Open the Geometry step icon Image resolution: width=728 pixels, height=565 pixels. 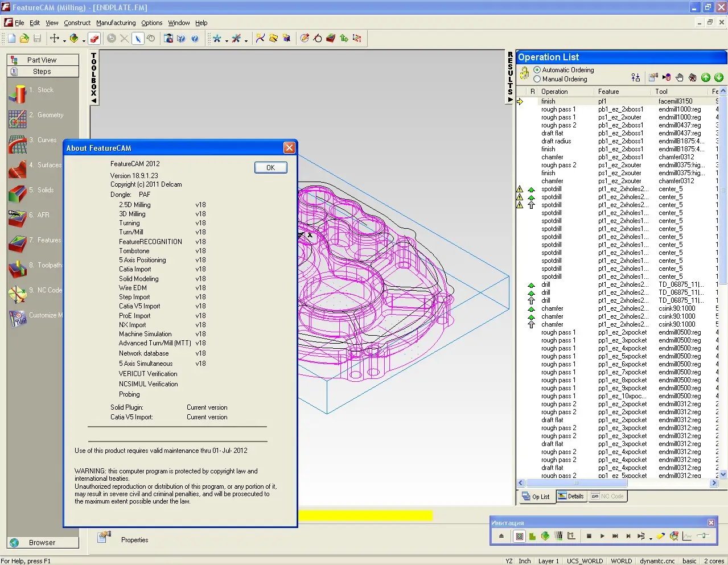[17, 119]
